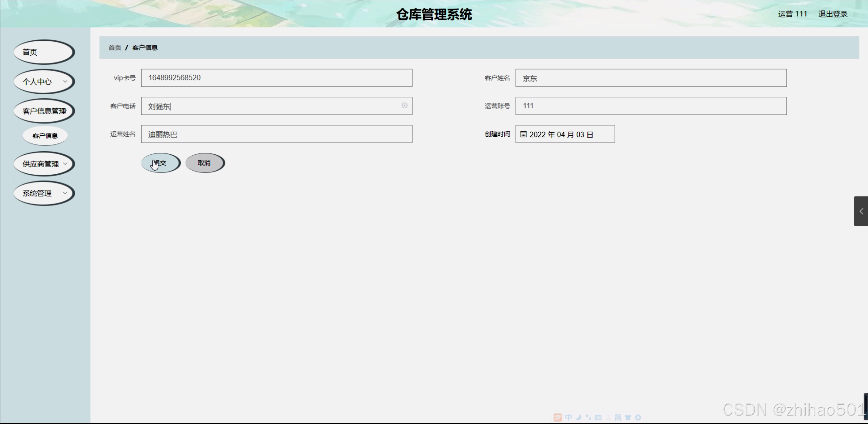Expand the 供应商管理 sidebar menu
The height and width of the screenshot is (424, 868).
(x=44, y=164)
